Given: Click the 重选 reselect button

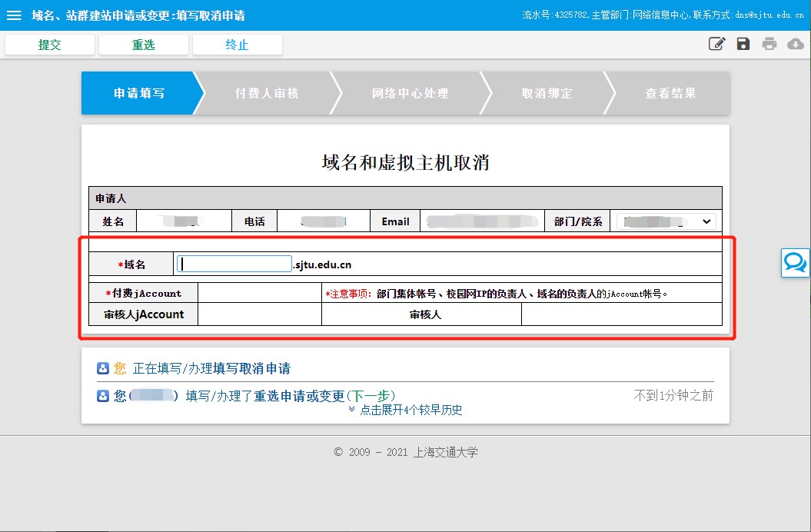Looking at the screenshot, I should pos(143,45).
